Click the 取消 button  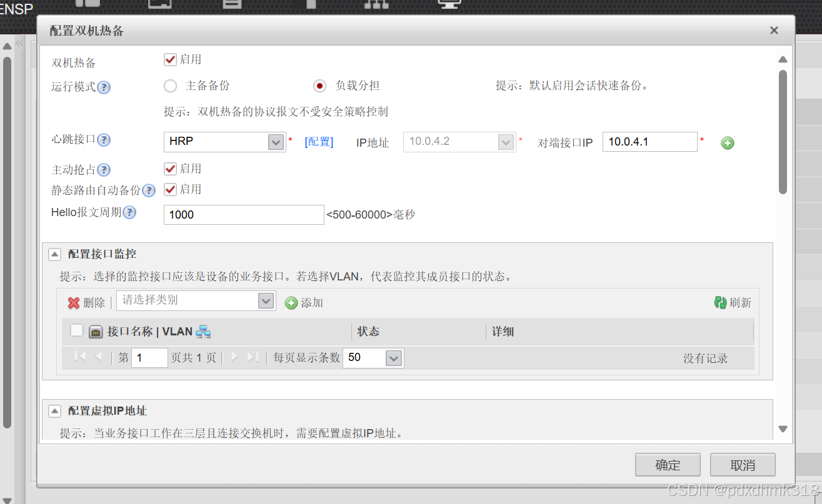pyautogui.click(x=743, y=465)
